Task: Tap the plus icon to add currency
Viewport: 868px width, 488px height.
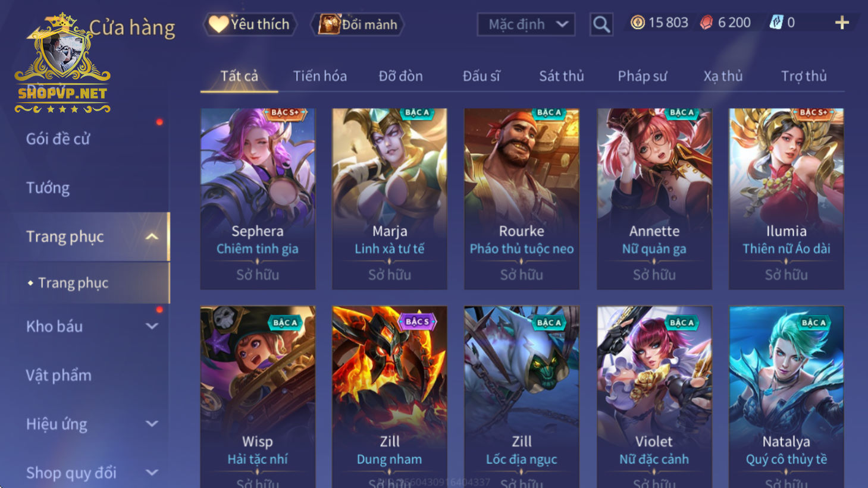Action: (842, 23)
